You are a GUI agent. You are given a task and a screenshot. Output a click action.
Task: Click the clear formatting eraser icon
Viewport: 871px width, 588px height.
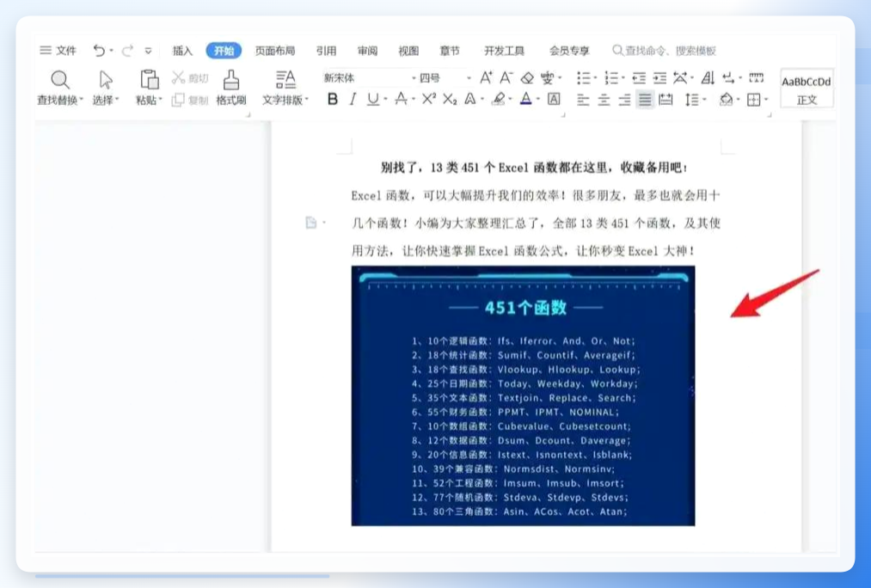click(527, 77)
